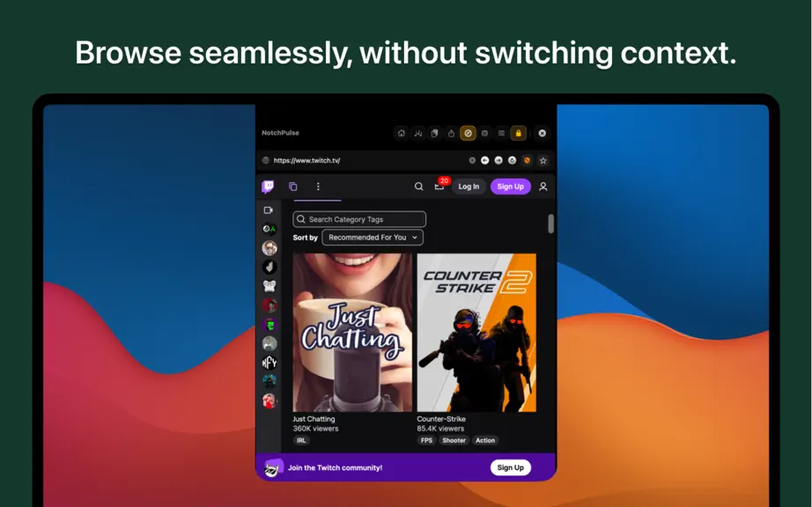Type in Search Category Tags field
This screenshot has width=812, height=507.
(x=359, y=219)
